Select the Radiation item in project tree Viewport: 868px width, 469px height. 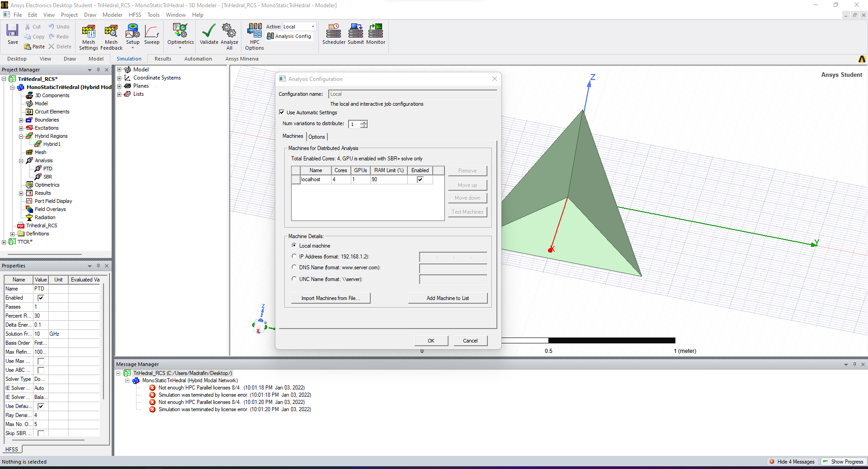tap(45, 217)
